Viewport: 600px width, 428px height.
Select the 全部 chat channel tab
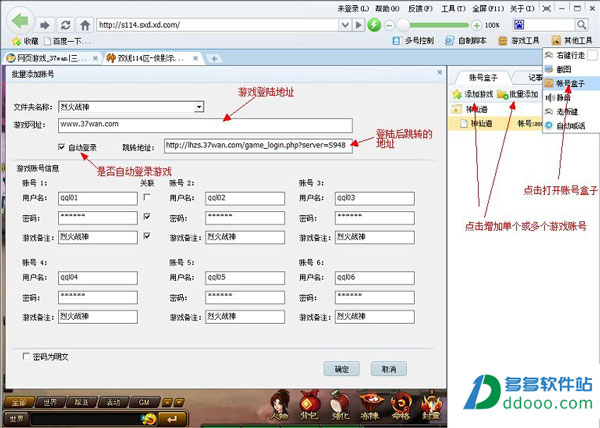18,402
